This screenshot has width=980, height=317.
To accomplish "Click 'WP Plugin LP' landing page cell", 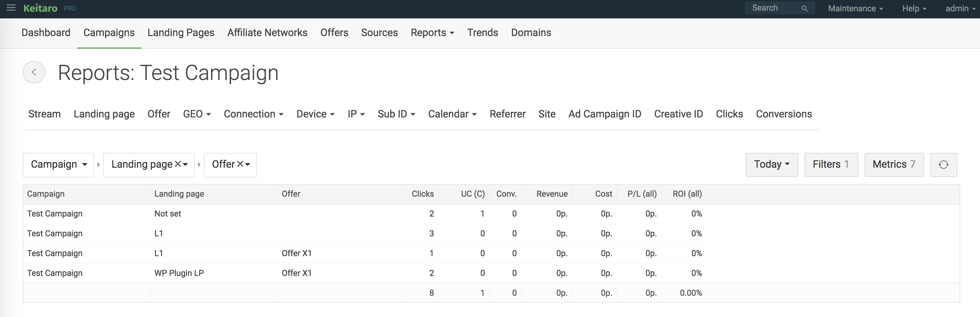I will coord(179,273).
